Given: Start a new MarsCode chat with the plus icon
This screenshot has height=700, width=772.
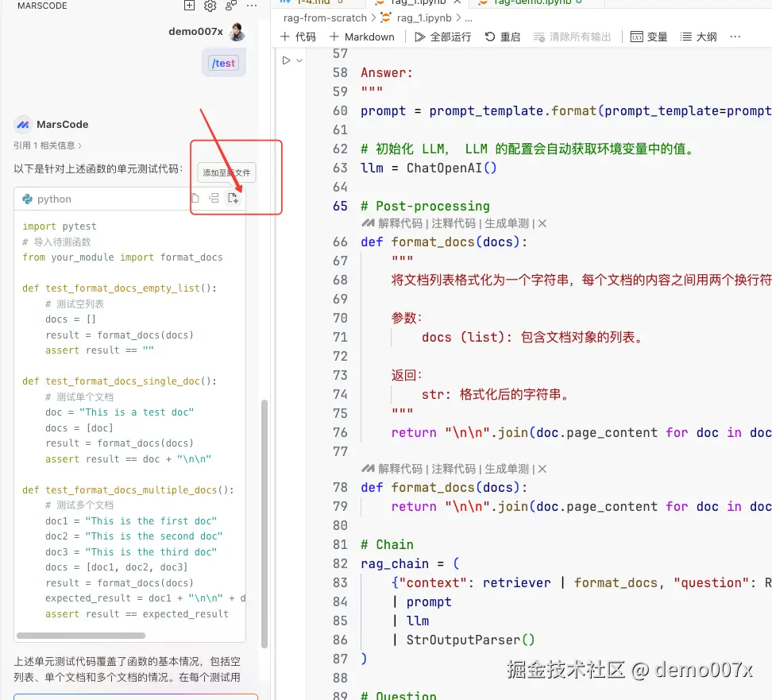Looking at the screenshot, I should 189,6.
